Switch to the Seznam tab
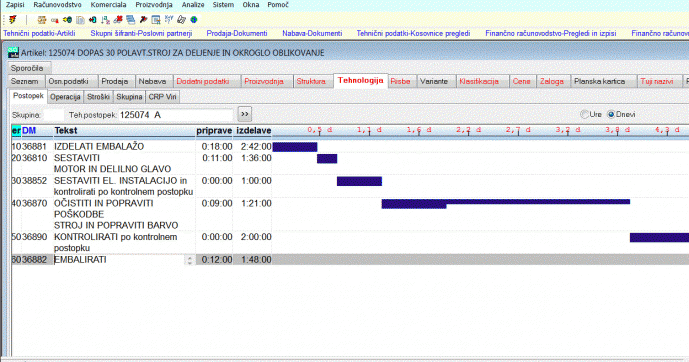Viewport: 689px width, 362px height. coord(25,81)
